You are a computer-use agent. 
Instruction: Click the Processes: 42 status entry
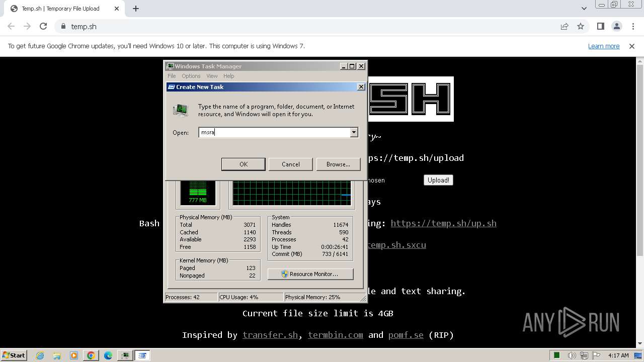click(x=191, y=297)
